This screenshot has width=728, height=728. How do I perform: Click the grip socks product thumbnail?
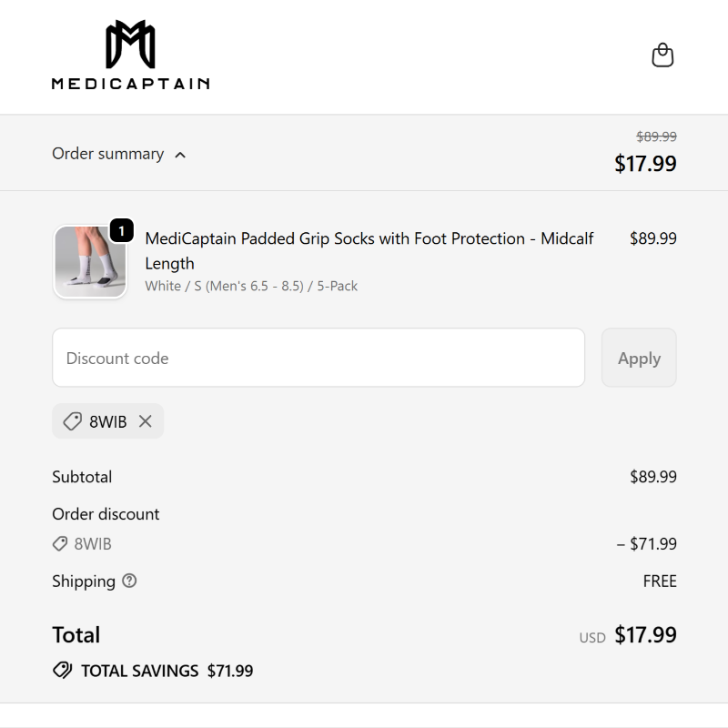tap(89, 262)
